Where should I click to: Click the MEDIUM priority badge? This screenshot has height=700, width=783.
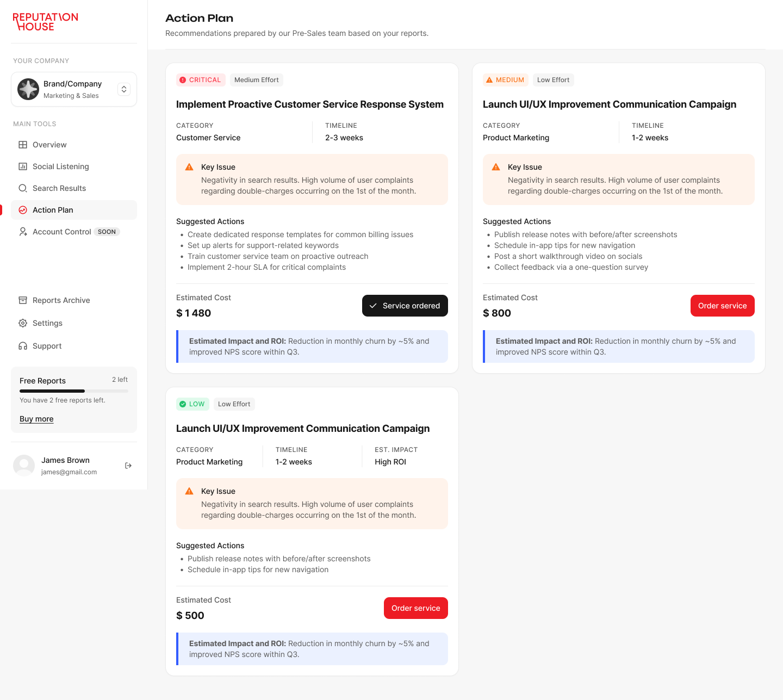(505, 80)
